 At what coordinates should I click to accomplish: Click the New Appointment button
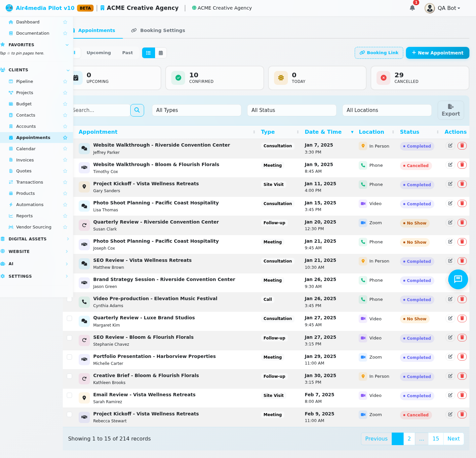(438, 53)
